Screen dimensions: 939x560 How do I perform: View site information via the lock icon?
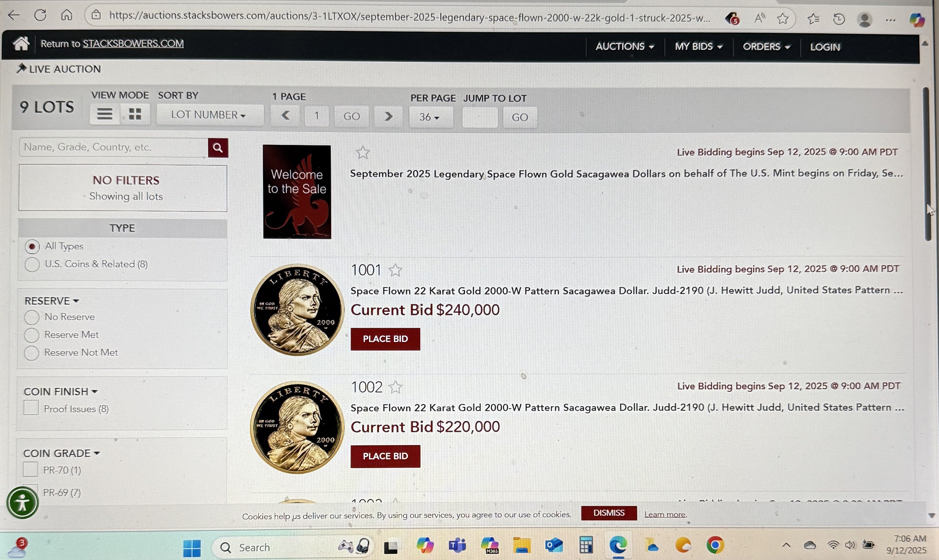(x=97, y=15)
